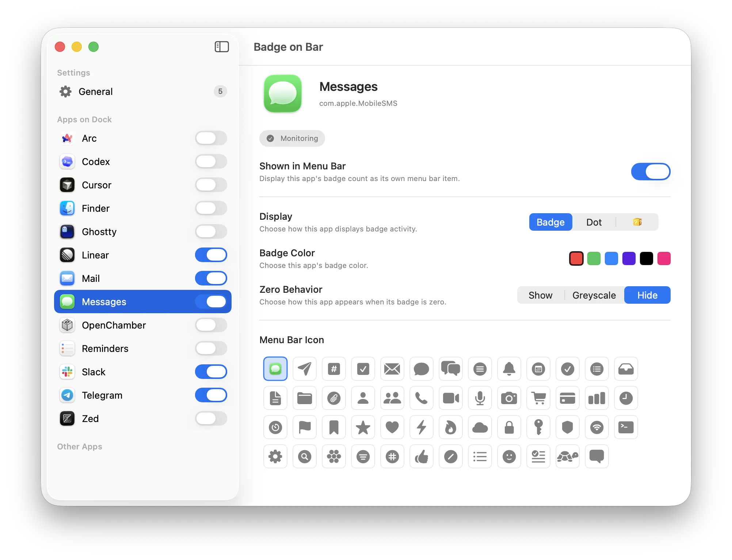Viewport: 732px width, 560px height.
Task: Choose the bell menu bar icon
Action: click(x=509, y=369)
